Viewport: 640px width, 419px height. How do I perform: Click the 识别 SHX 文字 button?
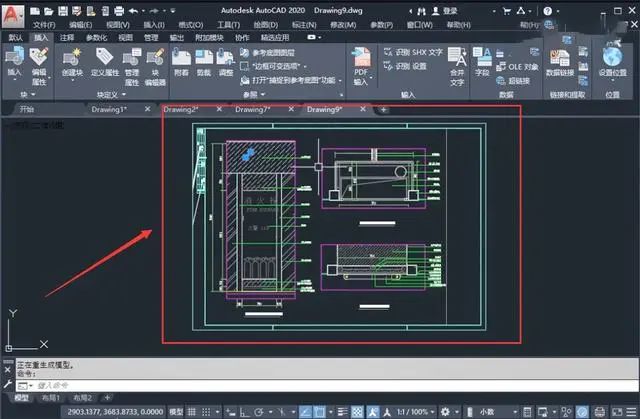click(413, 52)
